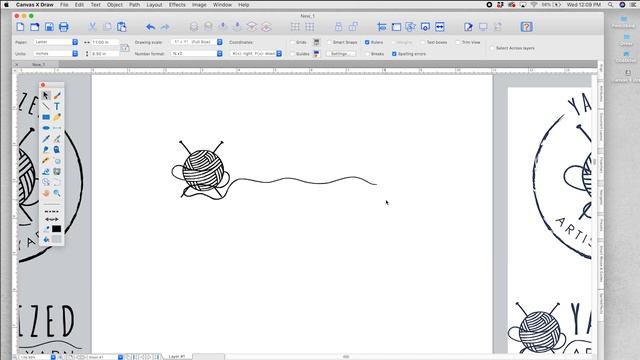
Task: Click the grid options icon beside Grids
Action: click(x=316, y=42)
